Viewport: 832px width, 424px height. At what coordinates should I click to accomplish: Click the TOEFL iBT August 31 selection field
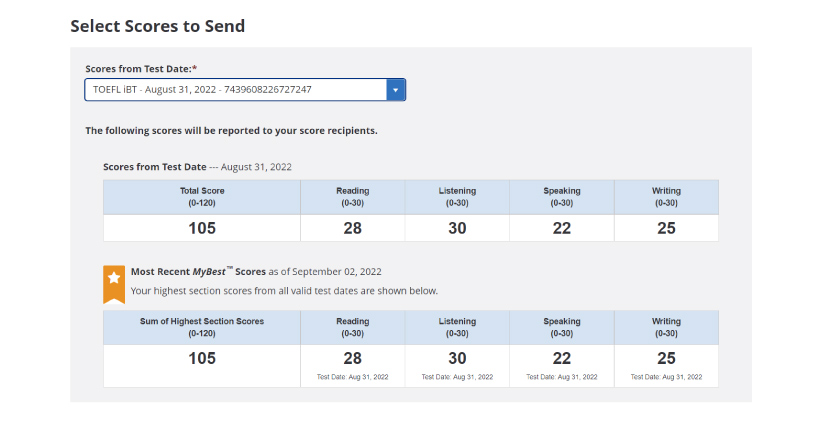pyautogui.click(x=245, y=90)
